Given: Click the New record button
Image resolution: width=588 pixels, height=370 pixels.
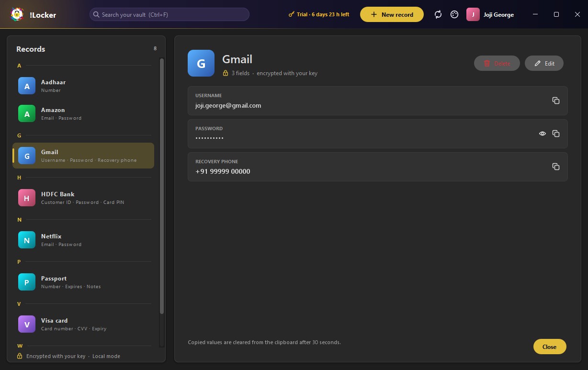Looking at the screenshot, I should click(392, 14).
